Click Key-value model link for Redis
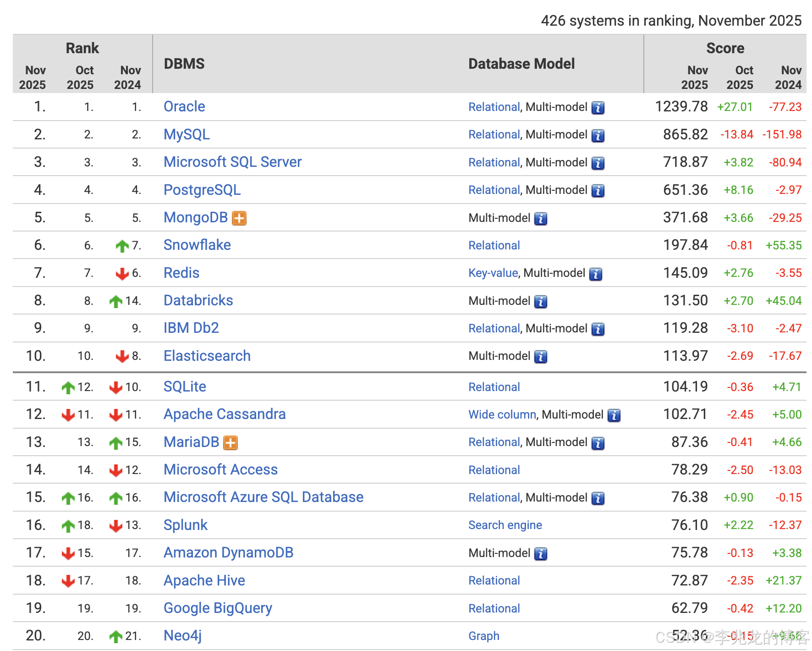 [x=493, y=273]
